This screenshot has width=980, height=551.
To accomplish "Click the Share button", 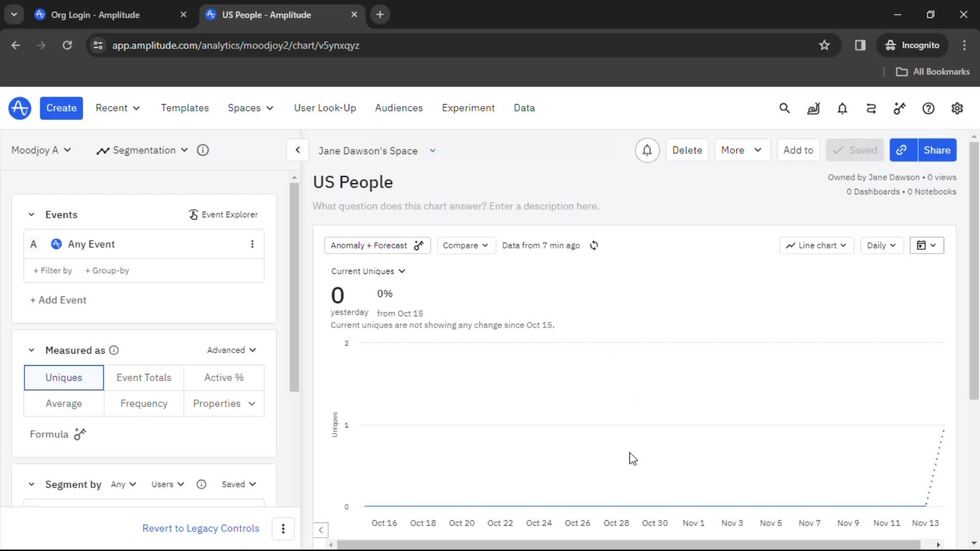I will pos(937,150).
